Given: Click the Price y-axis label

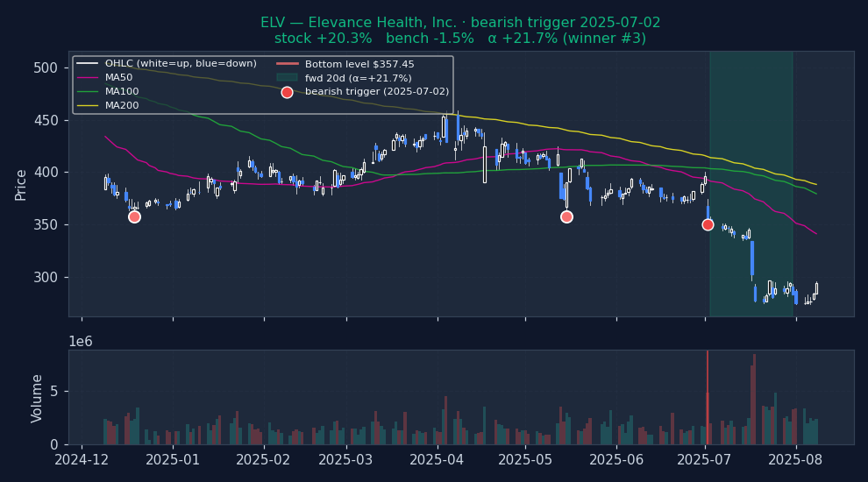Looking at the screenshot, I should coord(21,185).
